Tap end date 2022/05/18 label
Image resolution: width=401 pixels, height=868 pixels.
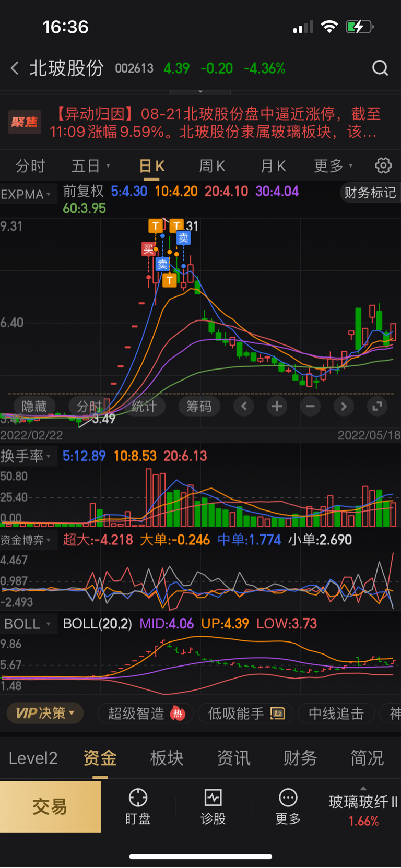coord(369,435)
